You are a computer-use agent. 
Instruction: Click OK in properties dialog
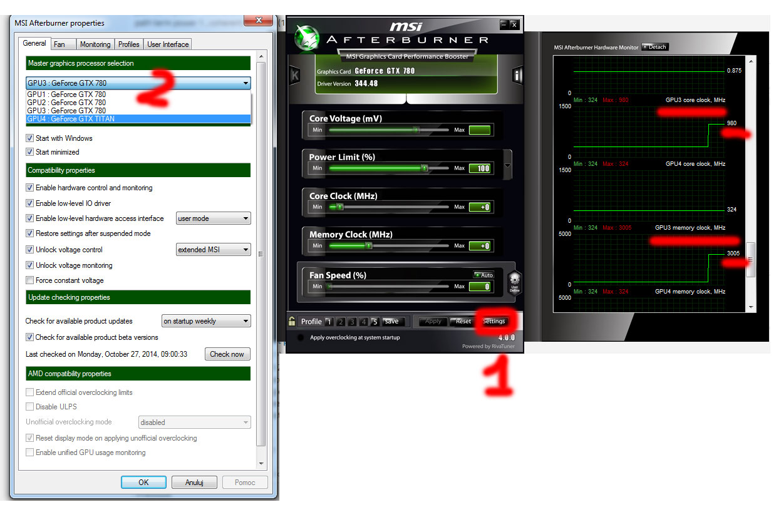click(x=143, y=482)
